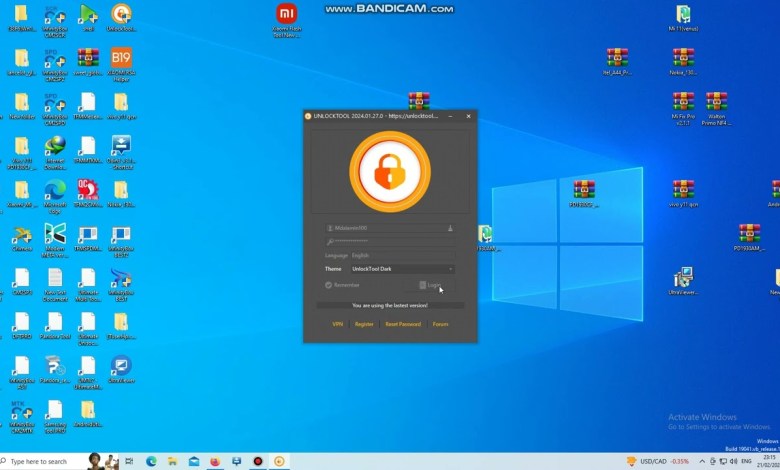Click the Register link
The width and height of the screenshot is (780, 470).
[364, 324]
